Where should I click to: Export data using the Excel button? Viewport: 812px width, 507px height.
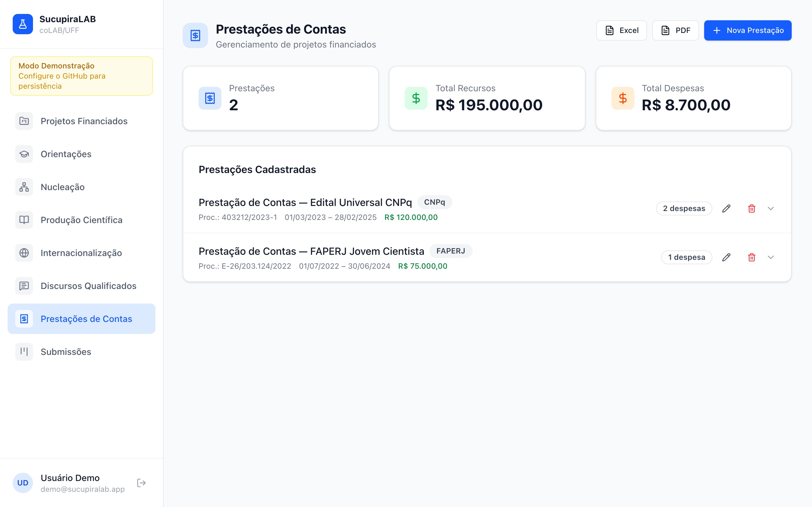[x=621, y=30]
